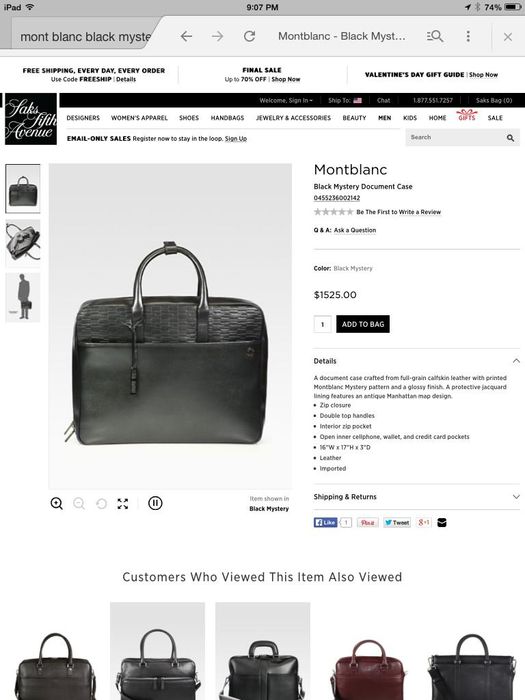Click the quantity input field
The image size is (525, 700).
click(322, 324)
